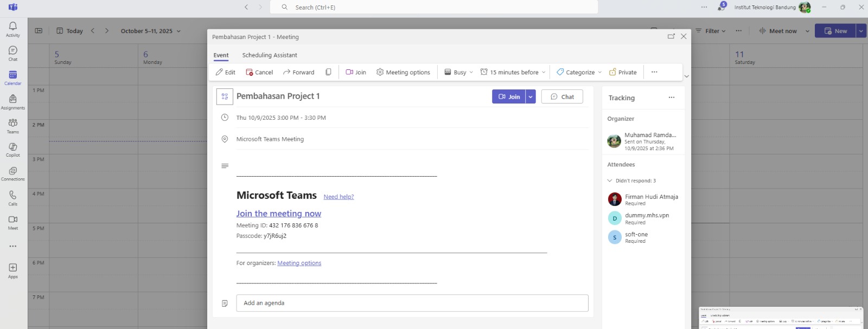Viewport: 868px width, 329px height.
Task: Open Meeting options in the toolbar
Action: [x=403, y=72]
